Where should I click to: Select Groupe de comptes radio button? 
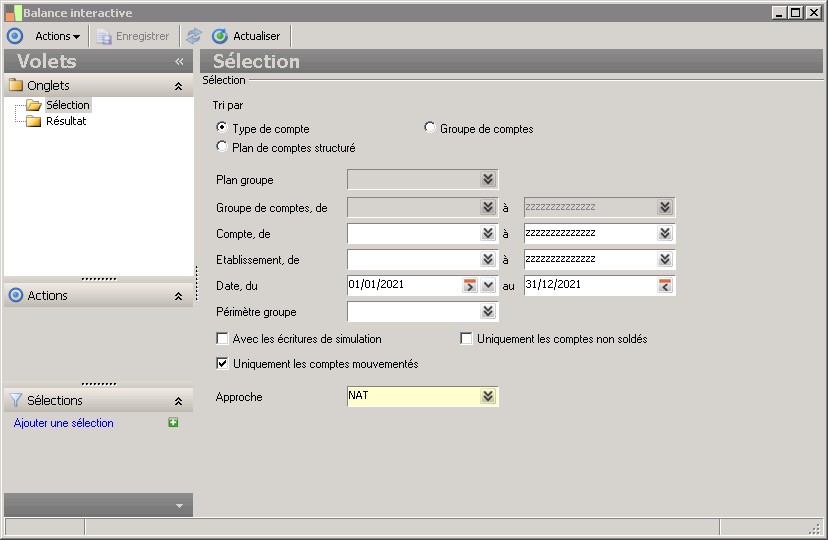(430, 127)
